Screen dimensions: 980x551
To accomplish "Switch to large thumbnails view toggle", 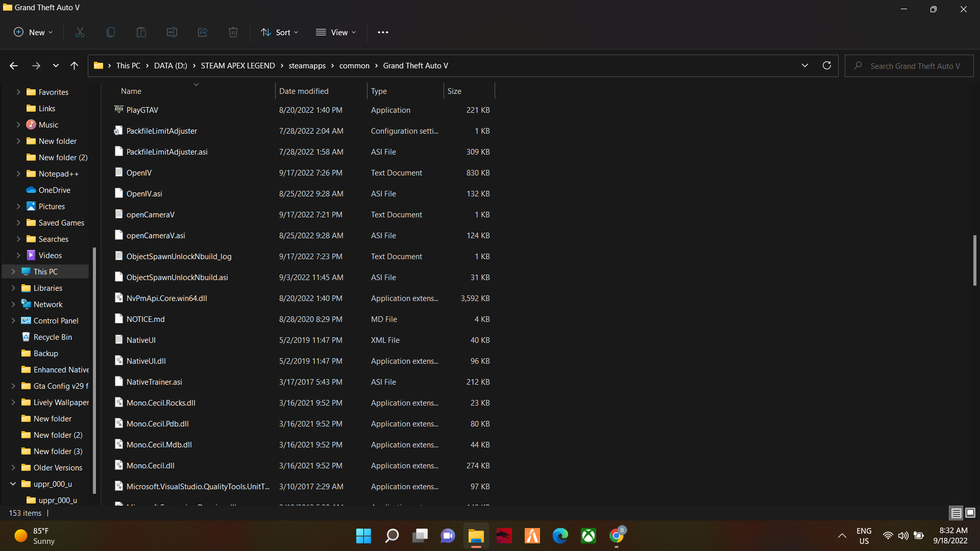I will click(x=970, y=513).
